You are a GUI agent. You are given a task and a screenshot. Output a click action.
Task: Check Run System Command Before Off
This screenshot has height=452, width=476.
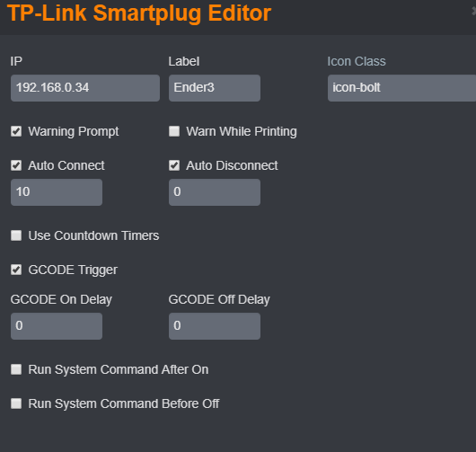tap(16, 403)
